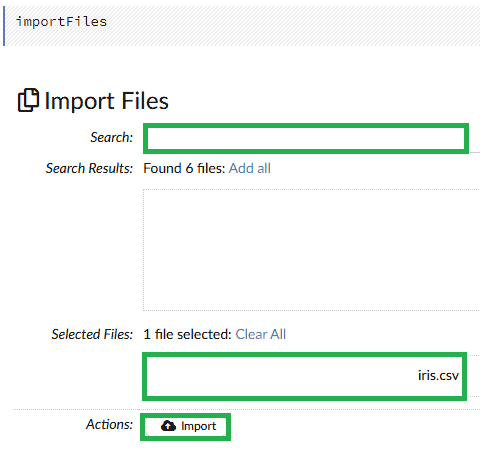Focus the Search input field
The height and width of the screenshot is (453, 480).
pyautogui.click(x=306, y=139)
